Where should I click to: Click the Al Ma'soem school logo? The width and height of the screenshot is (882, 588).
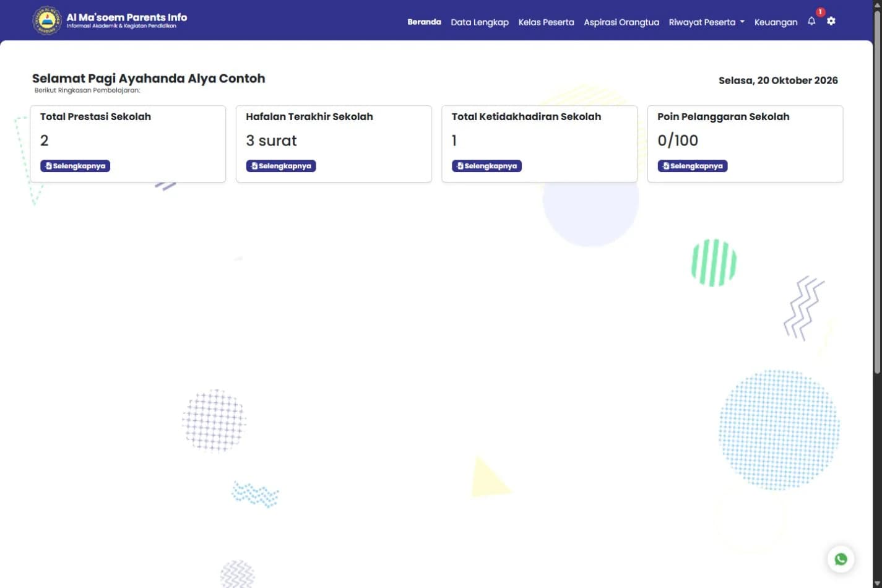(x=47, y=20)
